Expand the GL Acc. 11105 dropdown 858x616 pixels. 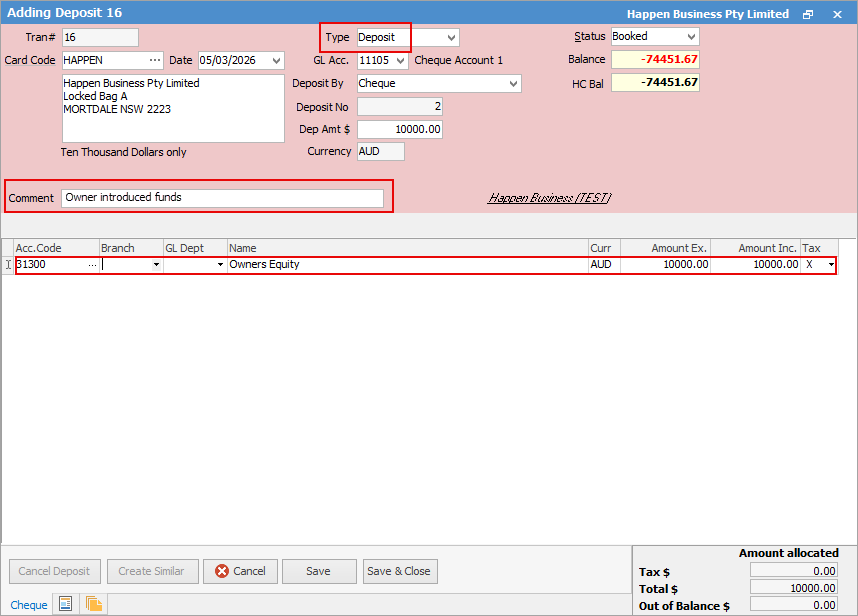[x=401, y=60]
